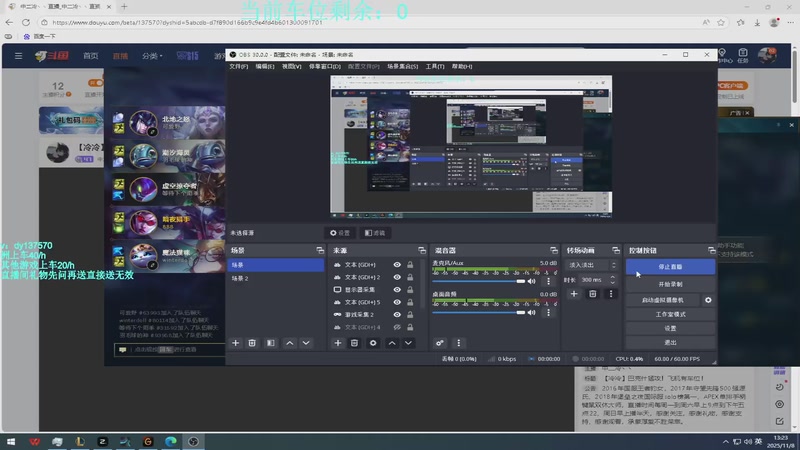Viewport: 800px width, 450px height.
Task: Select the 显示器采集 source row
Action: tap(374, 289)
